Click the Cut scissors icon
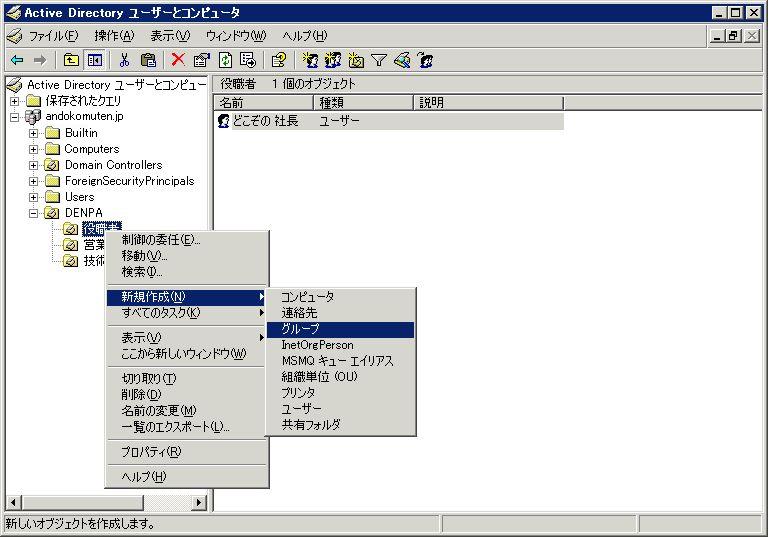 pyautogui.click(x=124, y=60)
